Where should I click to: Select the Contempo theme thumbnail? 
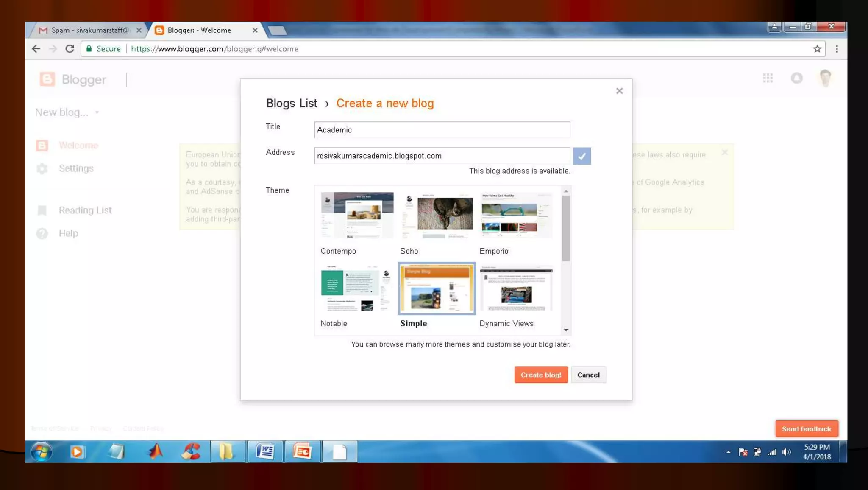pyautogui.click(x=357, y=216)
